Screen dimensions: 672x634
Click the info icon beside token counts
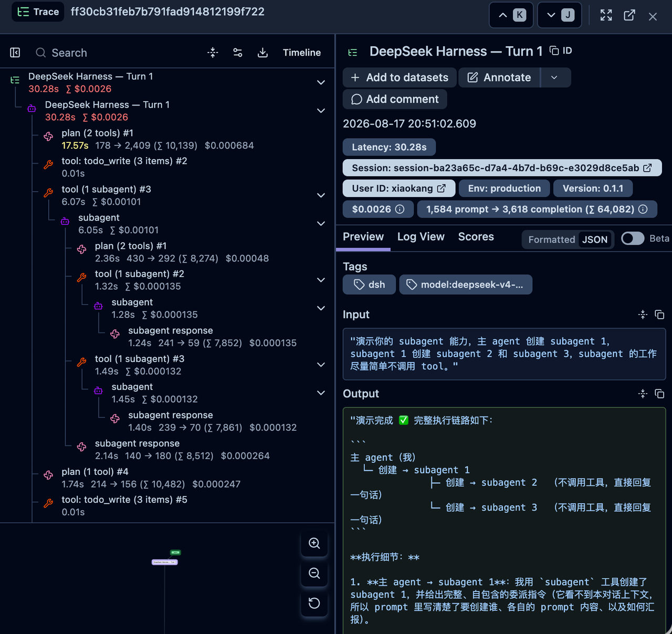pos(643,209)
